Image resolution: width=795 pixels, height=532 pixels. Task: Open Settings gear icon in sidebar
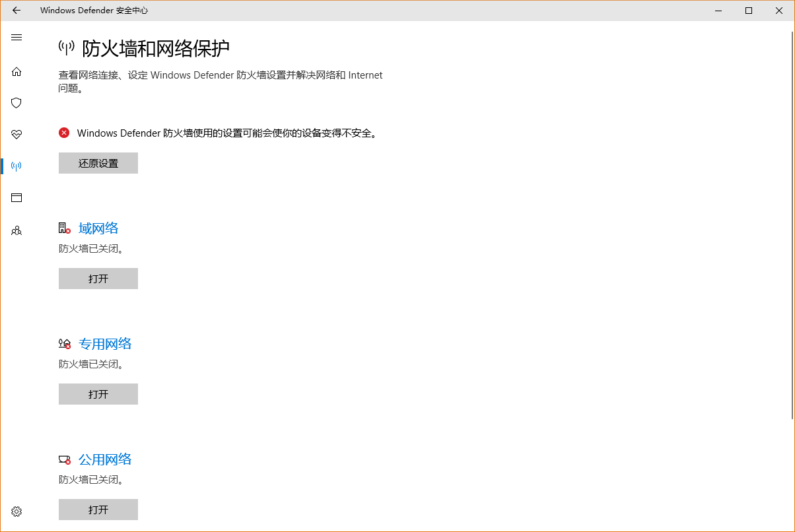tap(17, 512)
